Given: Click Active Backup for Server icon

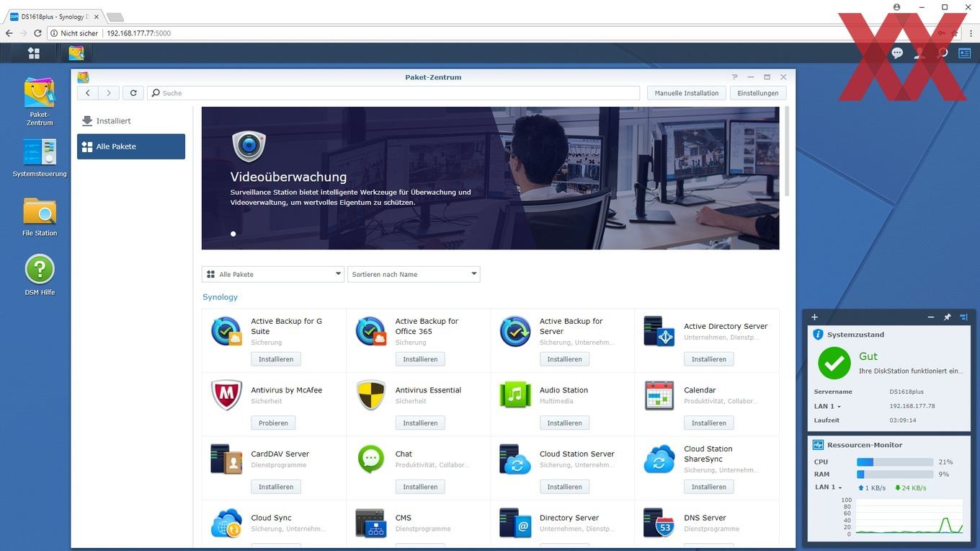Looking at the screenshot, I should (515, 332).
